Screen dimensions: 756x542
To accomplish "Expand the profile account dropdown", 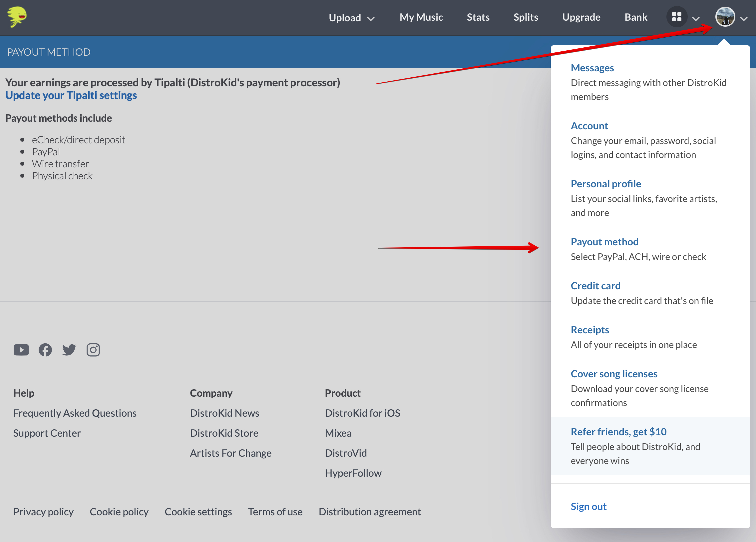I will click(725, 18).
